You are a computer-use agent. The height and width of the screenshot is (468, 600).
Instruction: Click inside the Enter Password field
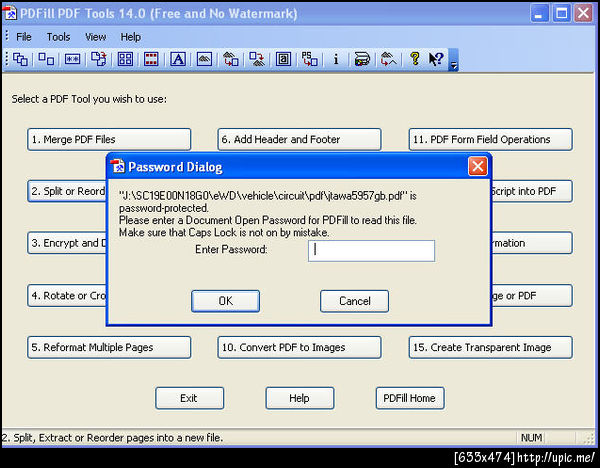[371, 251]
